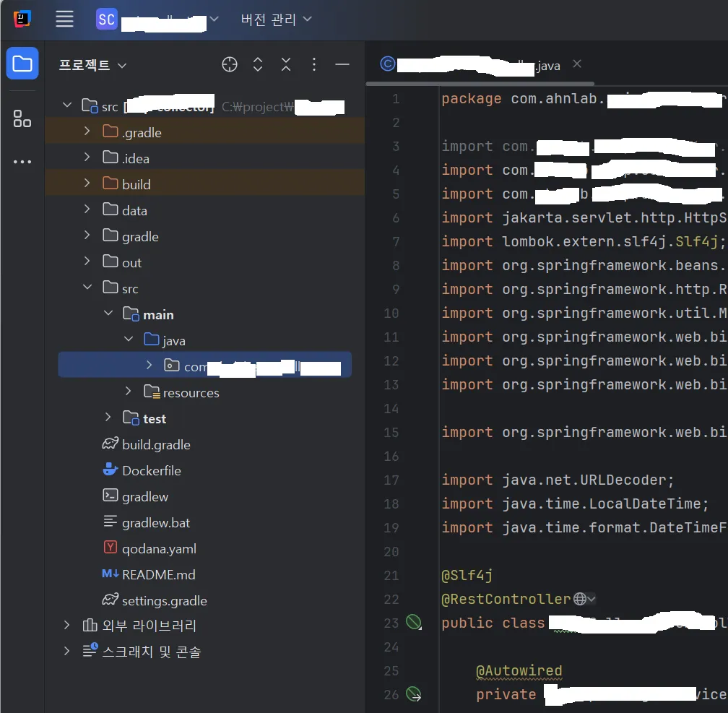Open the Structure tool window icon
Image resolution: width=728 pixels, height=713 pixels.
[x=22, y=119]
